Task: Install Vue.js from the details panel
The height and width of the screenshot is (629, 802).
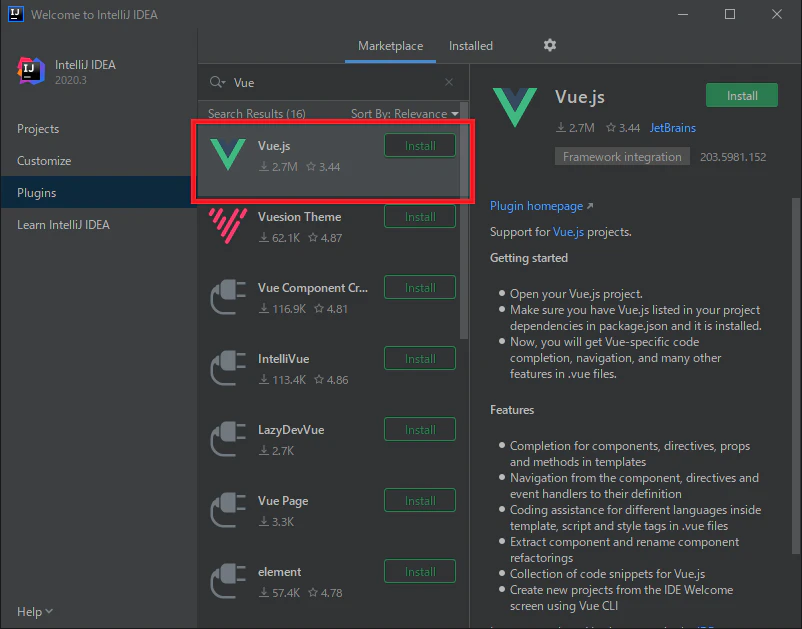Action: tap(742, 96)
